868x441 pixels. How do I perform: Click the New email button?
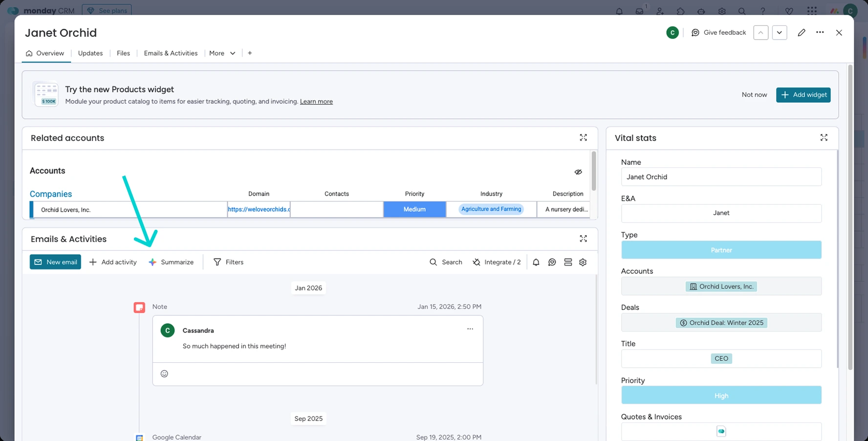55,262
